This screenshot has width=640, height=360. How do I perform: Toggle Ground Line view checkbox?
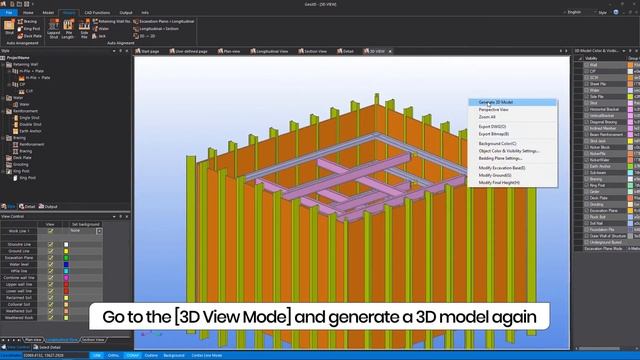51,251
